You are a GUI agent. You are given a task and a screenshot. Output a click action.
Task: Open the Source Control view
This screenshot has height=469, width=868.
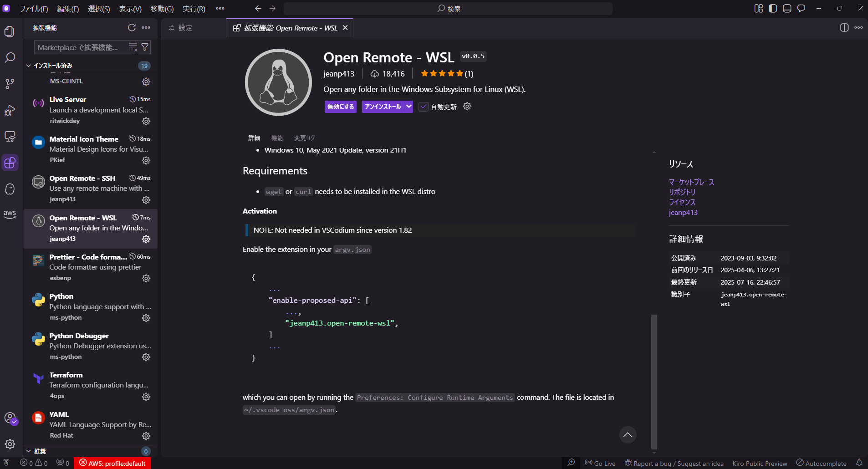pyautogui.click(x=10, y=84)
